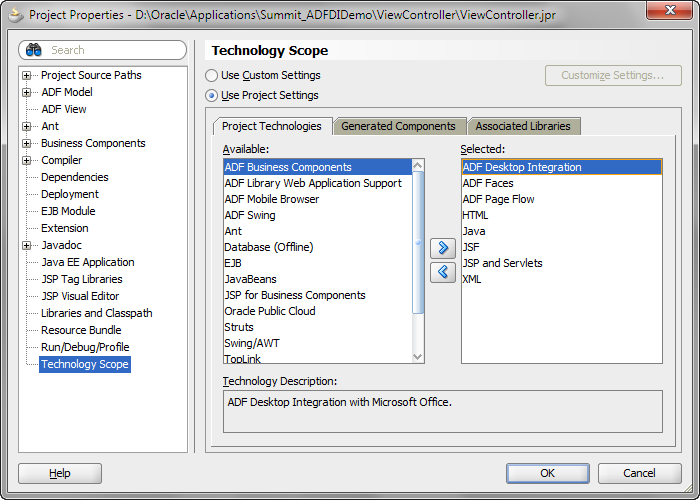The width and height of the screenshot is (700, 500).
Task: Select Resource Bundle in tree
Action: tap(81, 330)
